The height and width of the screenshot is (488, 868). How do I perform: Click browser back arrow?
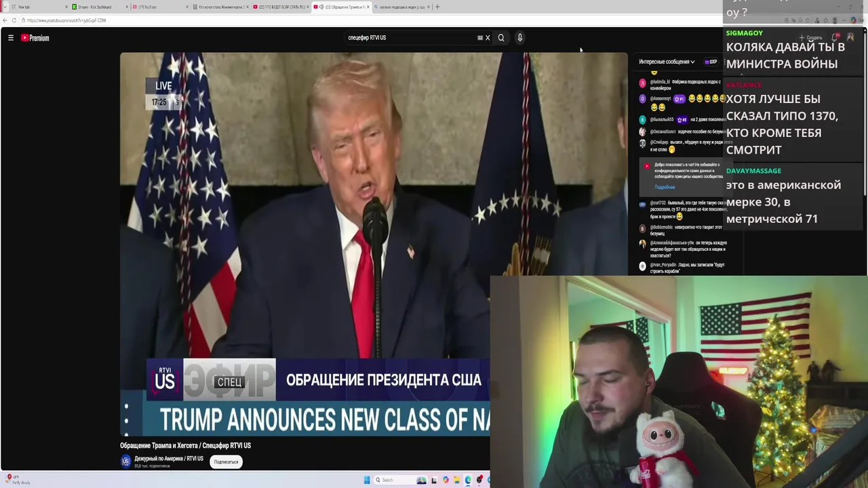coord(5,20)
